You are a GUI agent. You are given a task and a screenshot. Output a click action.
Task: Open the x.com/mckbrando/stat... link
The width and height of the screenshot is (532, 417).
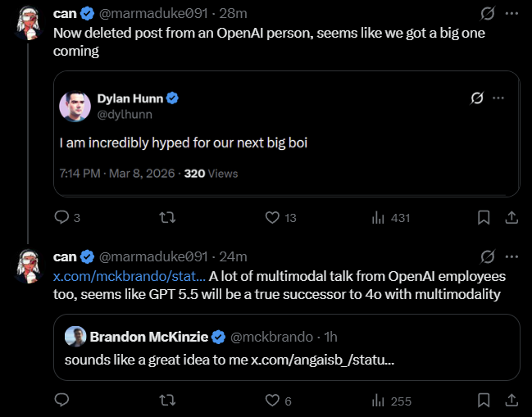tap(130, 277)
